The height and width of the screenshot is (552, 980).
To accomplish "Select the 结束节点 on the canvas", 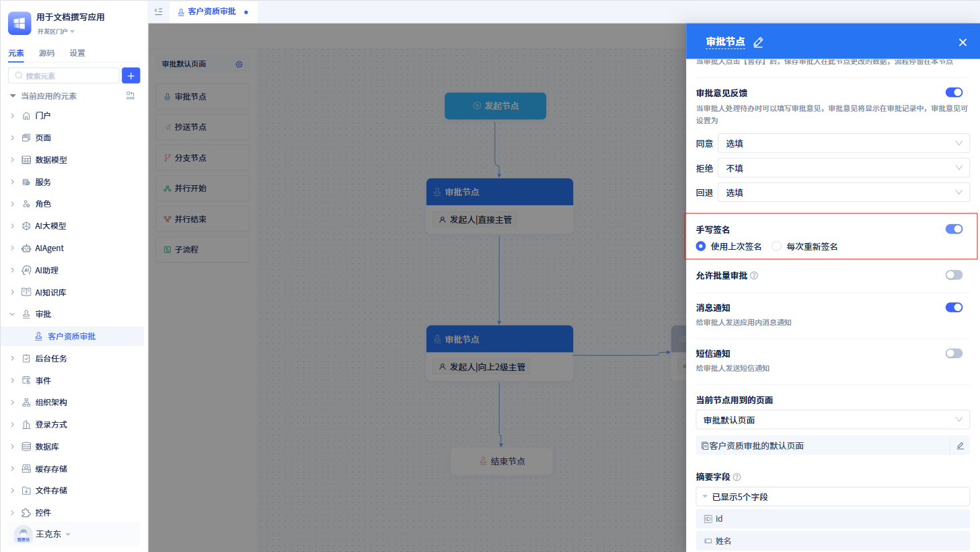I will coord(502,461).
